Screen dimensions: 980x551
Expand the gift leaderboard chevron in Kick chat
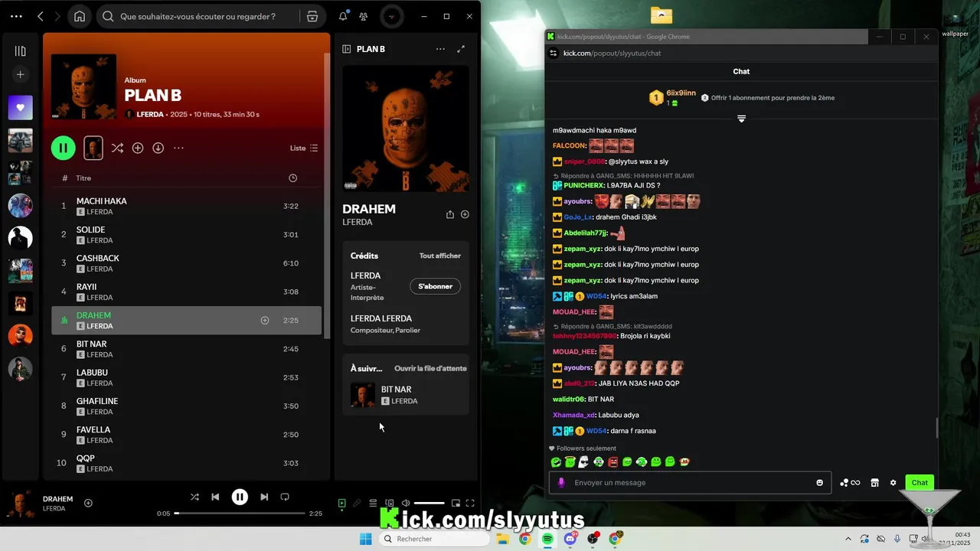(741, 119)
